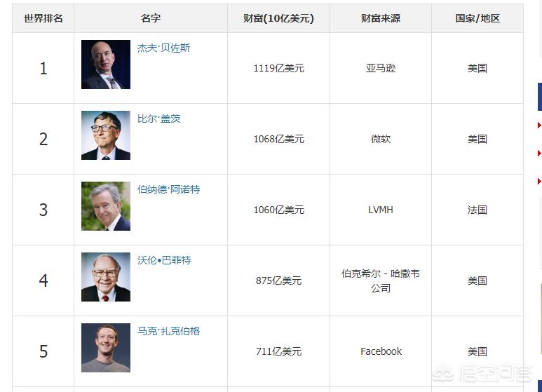Click Bernard Arnault portrait thumbnail
This screenshot has width=542, height=392.
(x=106, y=206)
